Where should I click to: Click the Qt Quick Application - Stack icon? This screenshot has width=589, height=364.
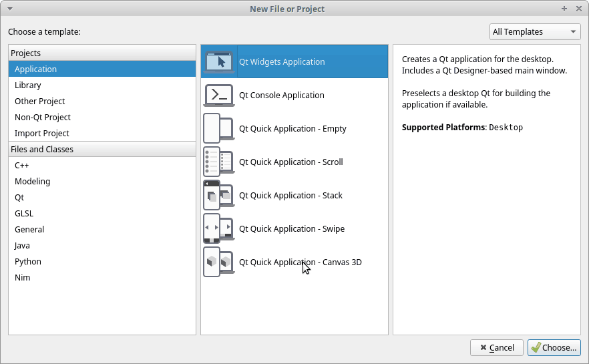pos(219,195)
